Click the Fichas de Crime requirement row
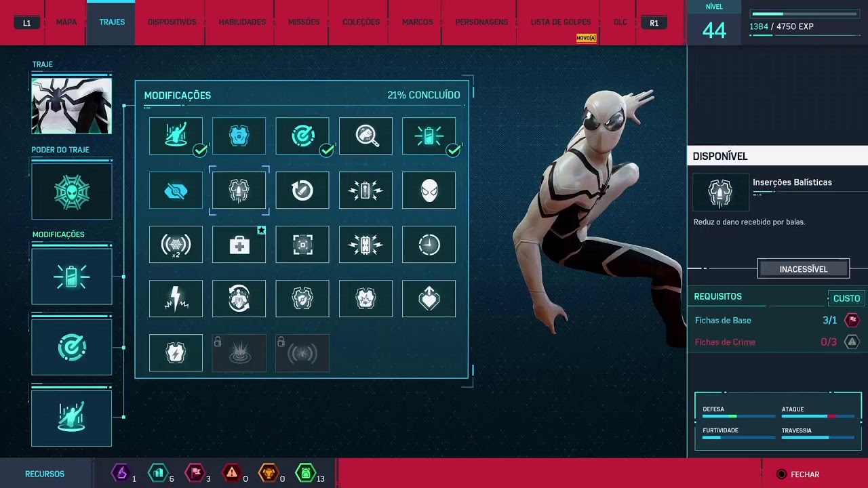 point(777,342)
